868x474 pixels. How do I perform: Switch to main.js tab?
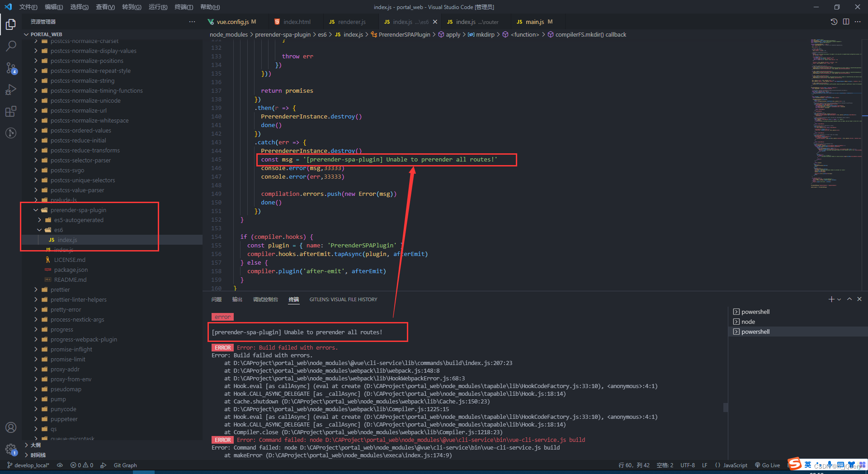tap(535, 22)
